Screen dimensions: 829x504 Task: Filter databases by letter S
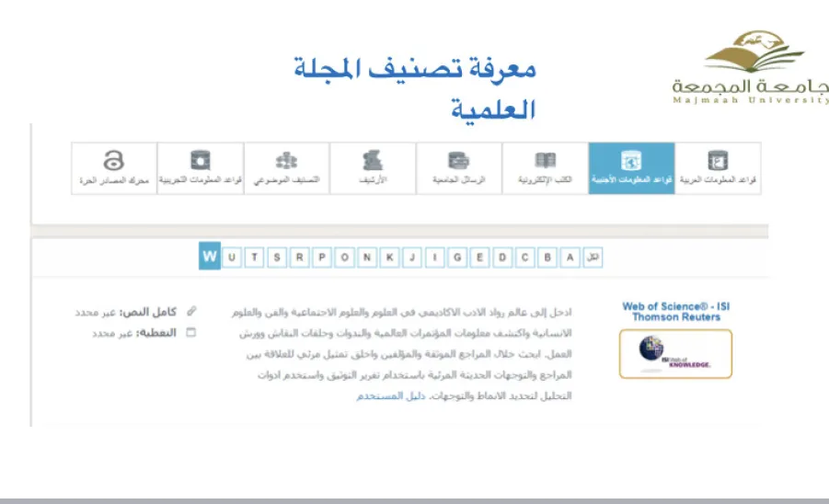277,258
